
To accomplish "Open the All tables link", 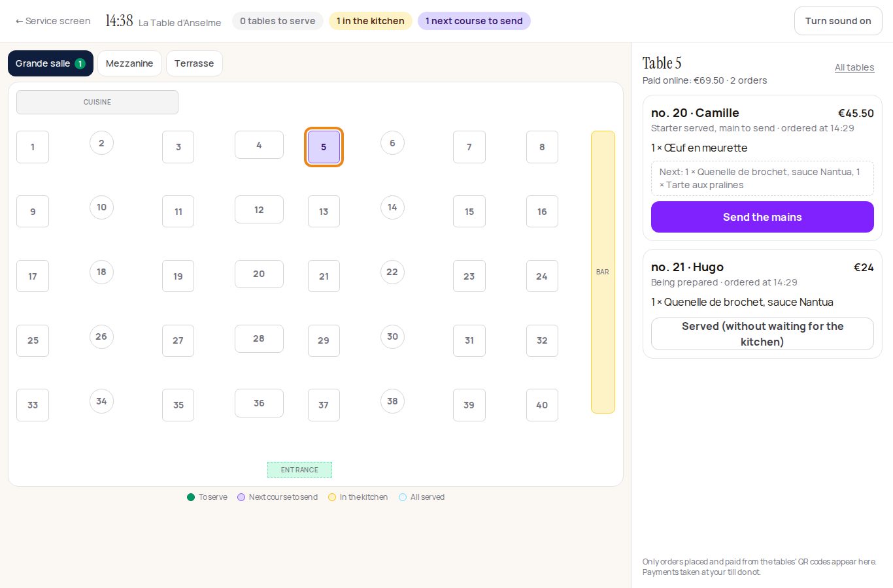I will point(854,67).
